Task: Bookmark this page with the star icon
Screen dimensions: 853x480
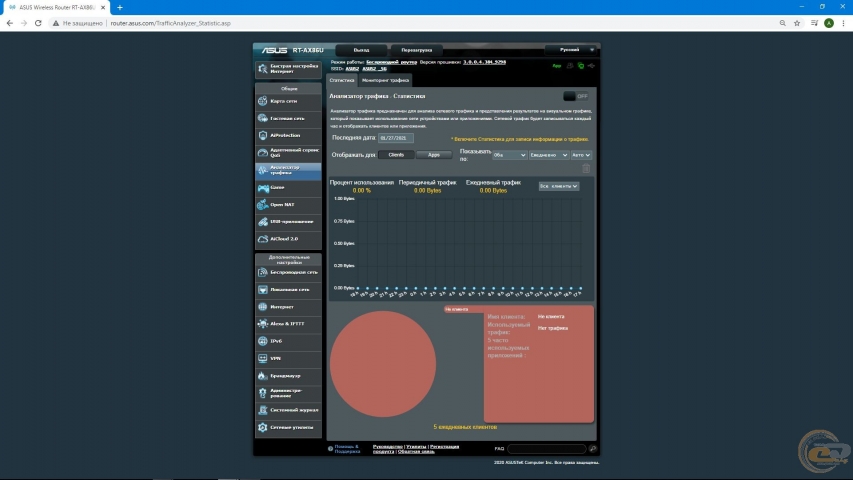Action: pos(797,23)
